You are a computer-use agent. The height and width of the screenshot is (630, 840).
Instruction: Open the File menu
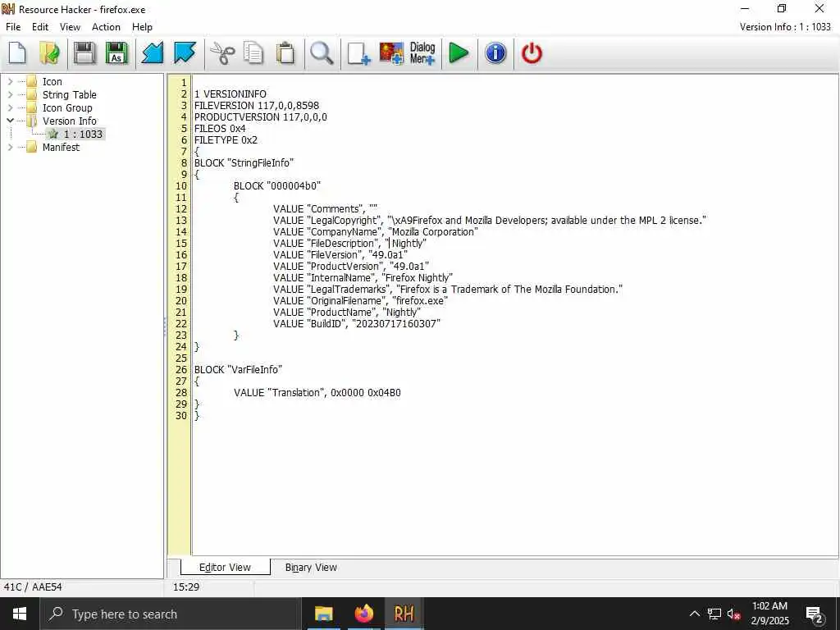[x=13, y=27]
